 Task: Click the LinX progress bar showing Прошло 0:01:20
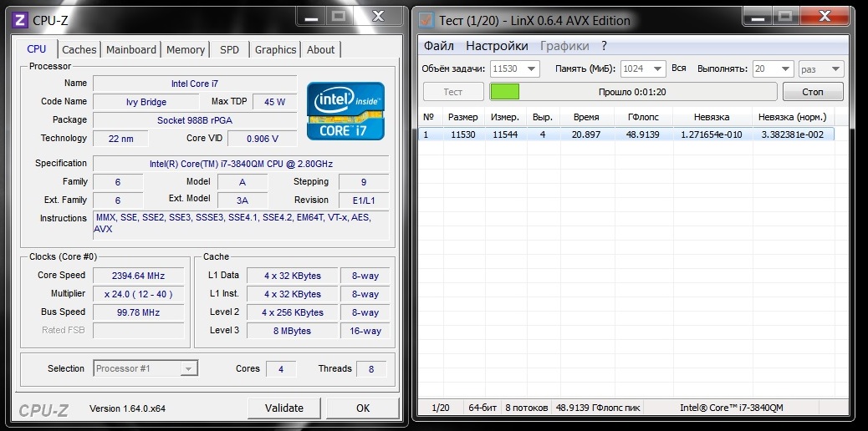632,92
